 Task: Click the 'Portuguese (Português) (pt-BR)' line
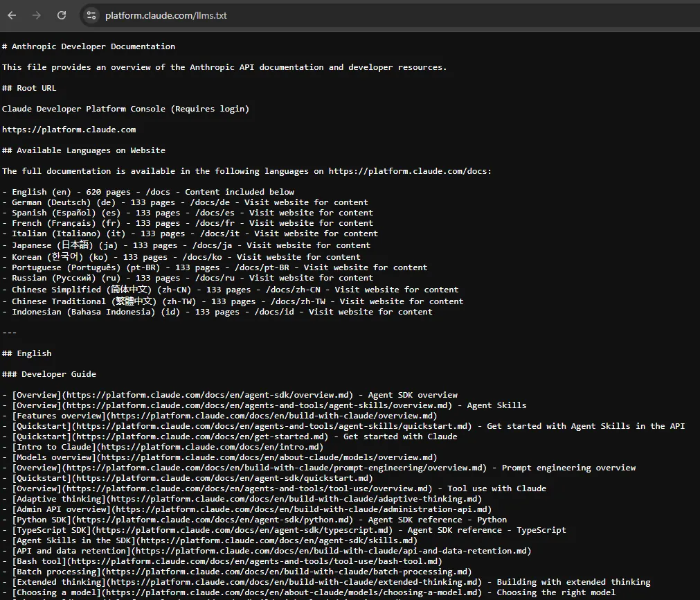(215, 267)
